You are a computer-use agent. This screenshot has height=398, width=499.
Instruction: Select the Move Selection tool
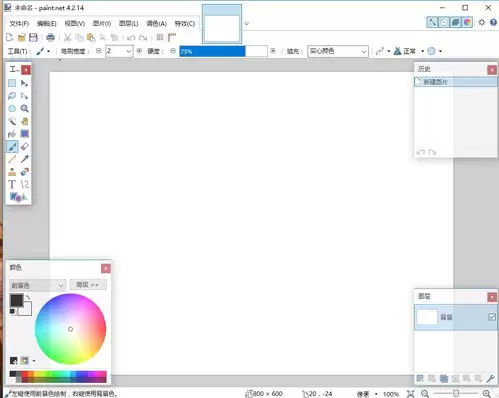[24, 96]
